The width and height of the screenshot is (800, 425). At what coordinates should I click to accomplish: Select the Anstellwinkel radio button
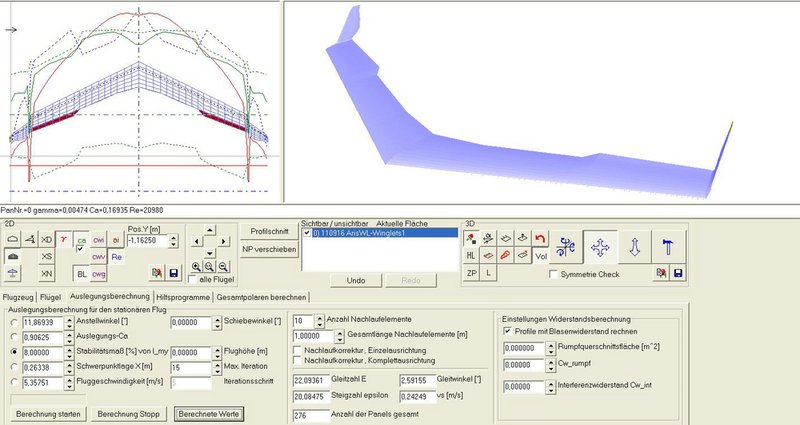click(x=13, y=323)
